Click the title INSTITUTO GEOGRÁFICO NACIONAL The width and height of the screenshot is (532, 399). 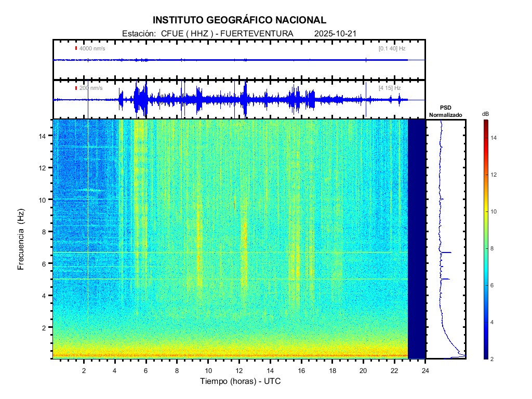(240, 20)
